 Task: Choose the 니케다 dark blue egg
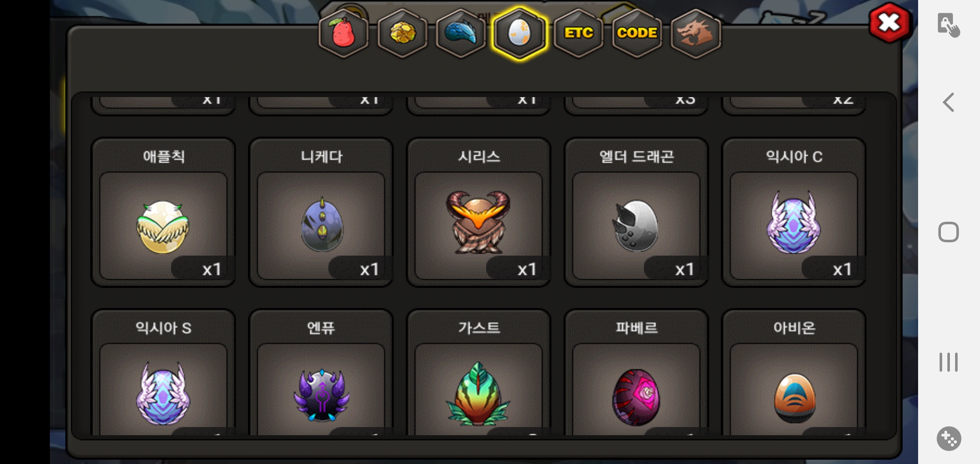(x=321, y=212)
